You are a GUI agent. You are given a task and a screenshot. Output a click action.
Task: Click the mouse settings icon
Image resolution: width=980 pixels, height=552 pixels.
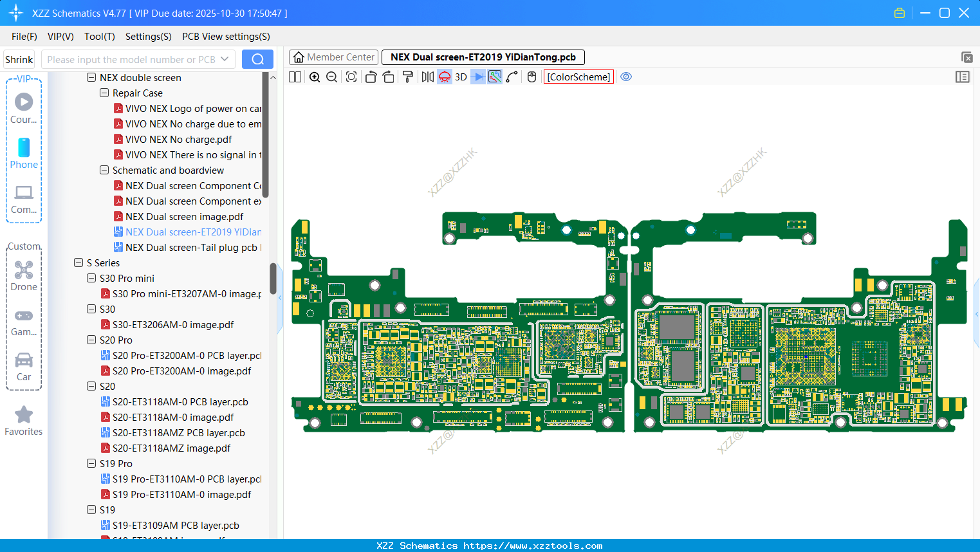pos(532,77)
